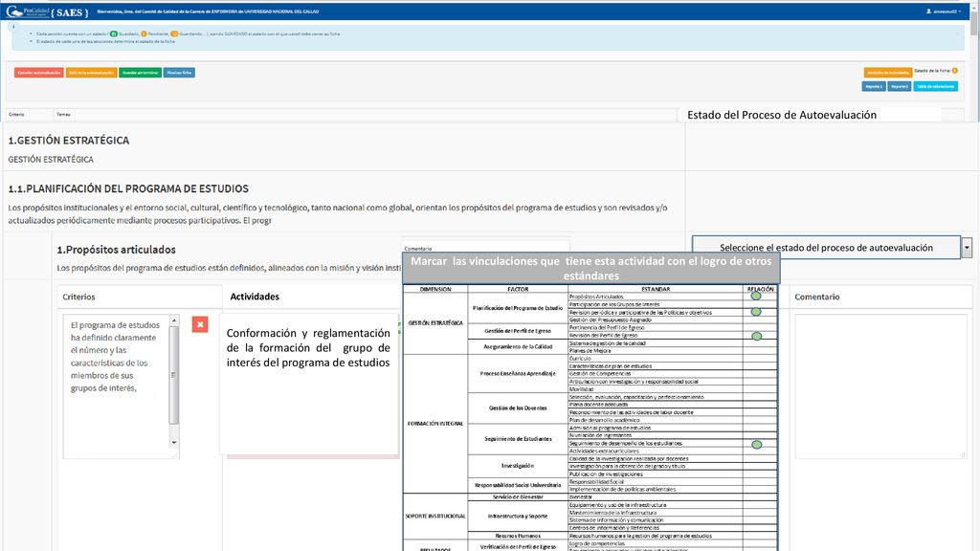980x551 pixels.
Task: Open the autoevaluación process state dropdown
Action: coord(967,248)
